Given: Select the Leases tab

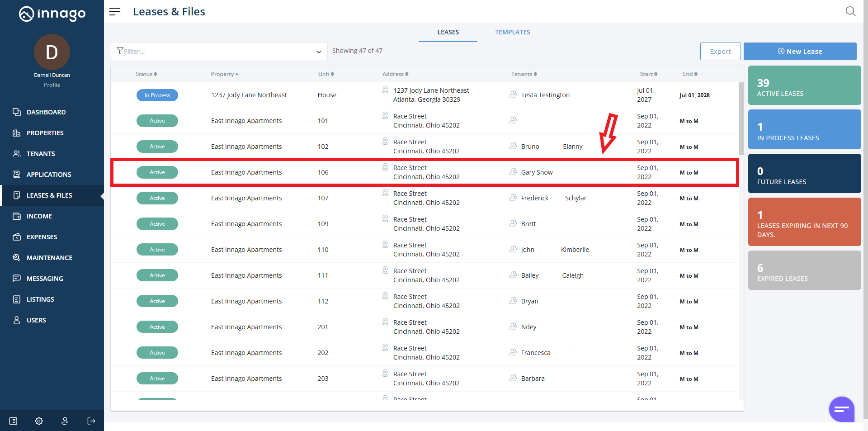Looking at the screenshot, I should [448, 32].
